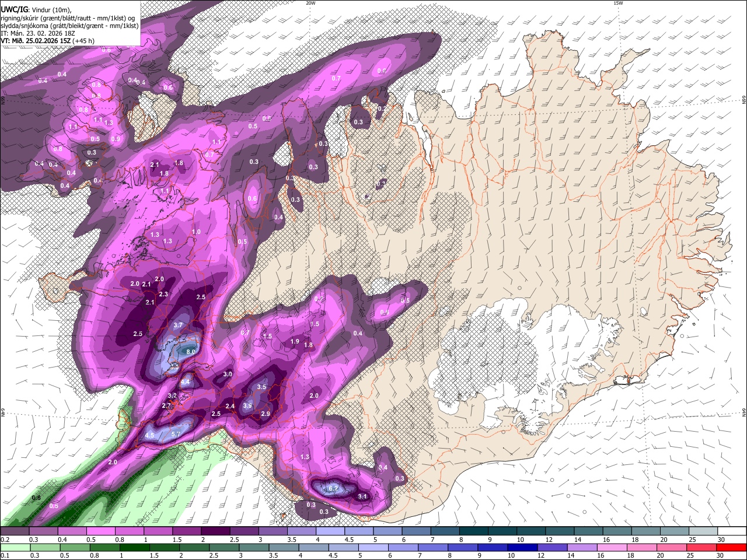Click the 3.0 map value
Image resolution: width=747 pixels, height=560 pixels.
point(228,374)
